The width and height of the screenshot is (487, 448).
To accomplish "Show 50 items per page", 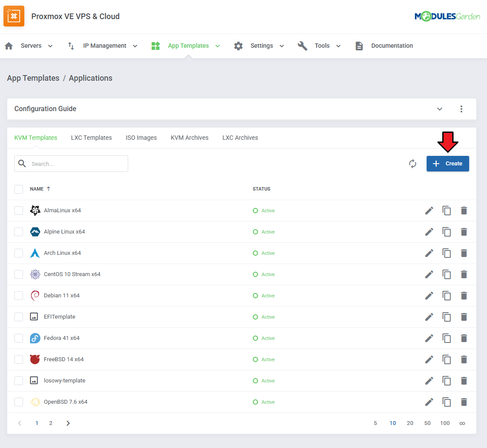I will pyautogui.click(x=427, y=423).
